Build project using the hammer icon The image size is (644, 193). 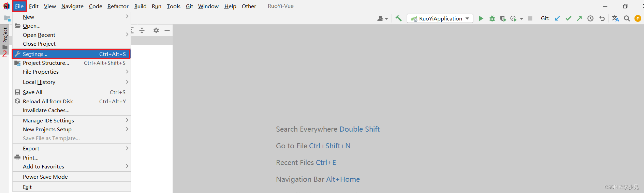coord(398,18)
